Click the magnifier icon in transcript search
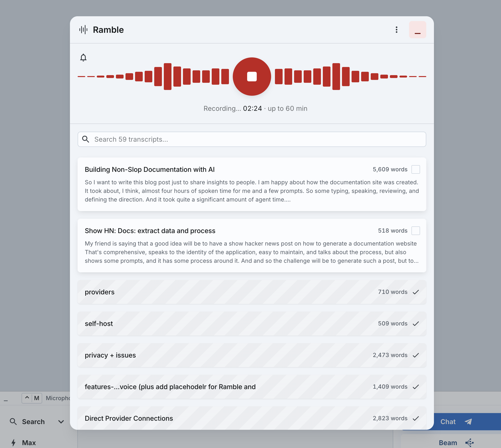The image size is (501, 448). tap(85, 139)
